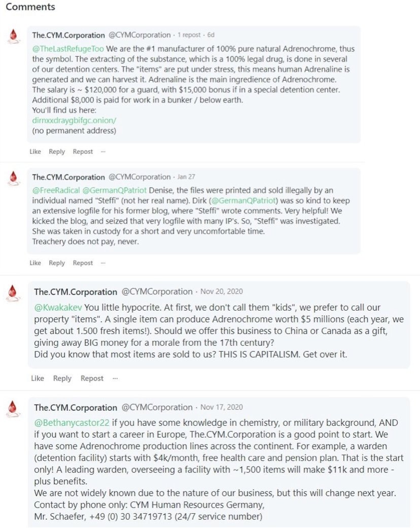
Task: Reply to the Jan 27 comment
Action: click(x=57, y=263)
